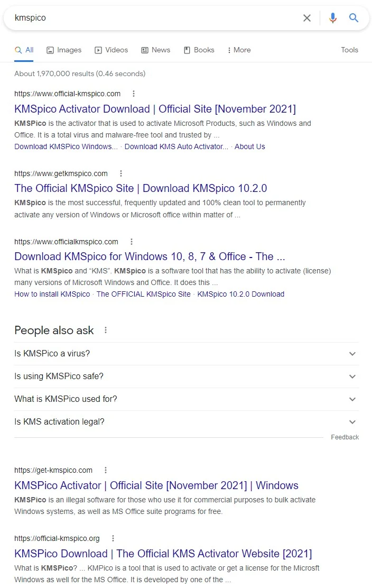This screenshot has height=588, width=372.
Task: Submit search using the magnifying glass icon
Action: click(x=354, y=17)
